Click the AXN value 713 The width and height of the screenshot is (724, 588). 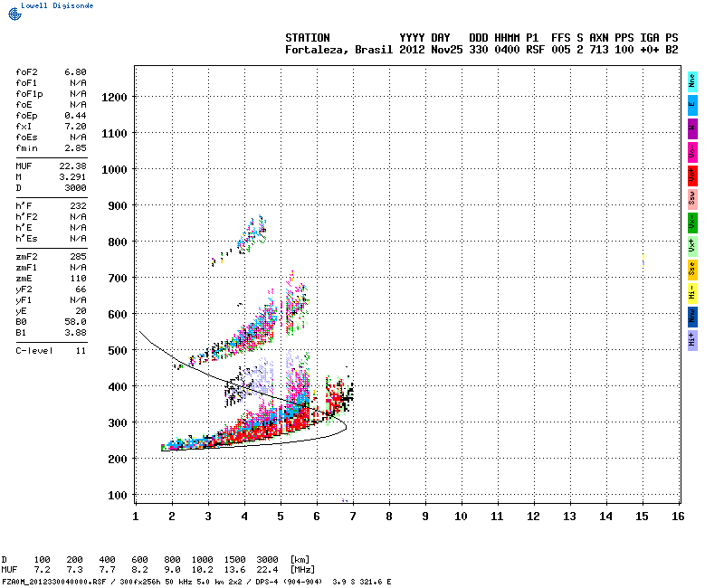(x=598, y=50)
